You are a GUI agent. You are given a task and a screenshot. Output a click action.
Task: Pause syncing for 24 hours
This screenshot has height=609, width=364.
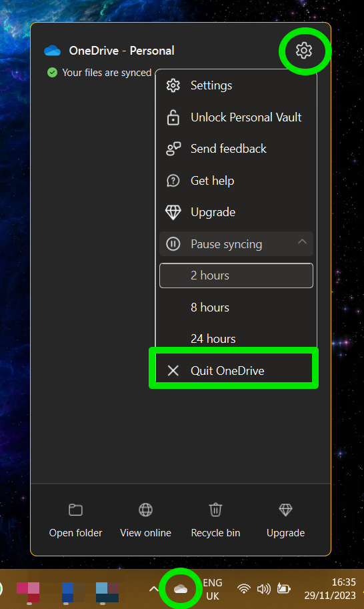pos(236,339)
